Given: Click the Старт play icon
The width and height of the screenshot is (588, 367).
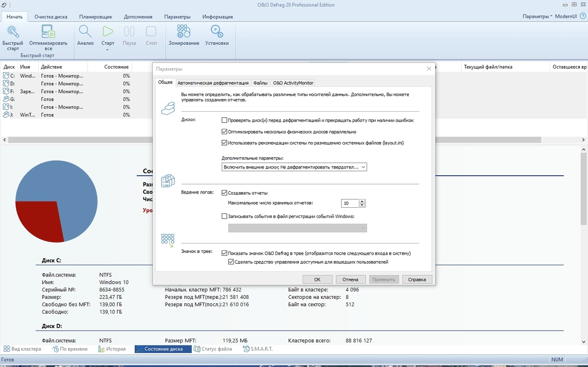Looking at the screenshot, I should click(108, 32).
